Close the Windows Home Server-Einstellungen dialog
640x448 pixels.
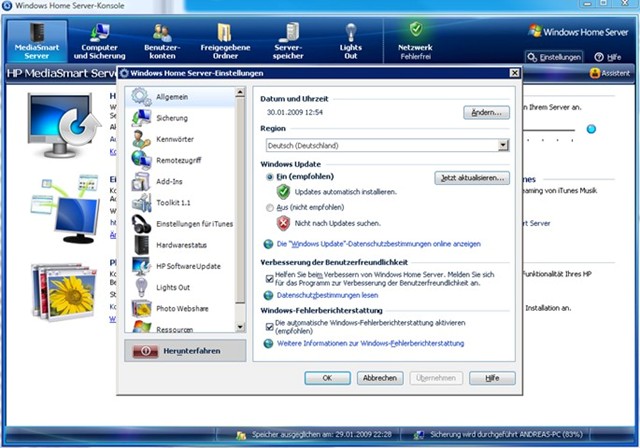point(514,73)
